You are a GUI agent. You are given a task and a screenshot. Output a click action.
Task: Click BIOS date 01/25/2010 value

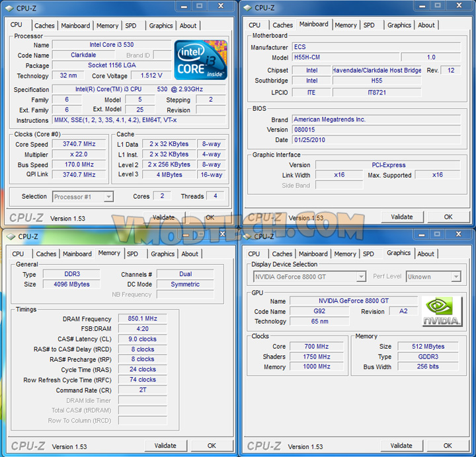pos(376,140)
